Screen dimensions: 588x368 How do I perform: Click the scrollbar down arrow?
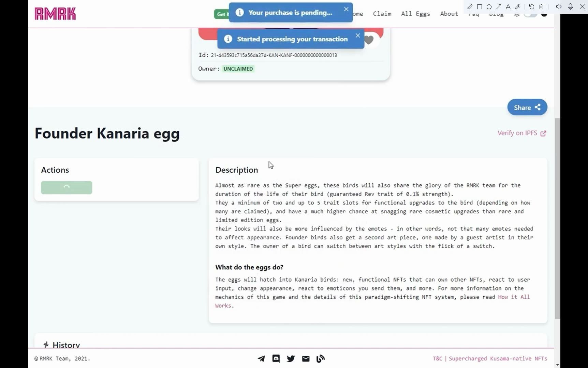557,365
